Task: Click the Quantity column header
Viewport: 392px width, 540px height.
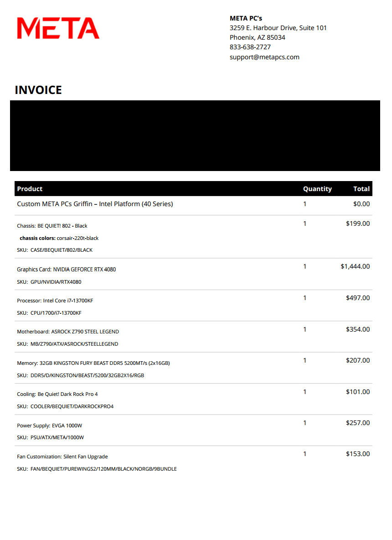Action: click(317, 189)
